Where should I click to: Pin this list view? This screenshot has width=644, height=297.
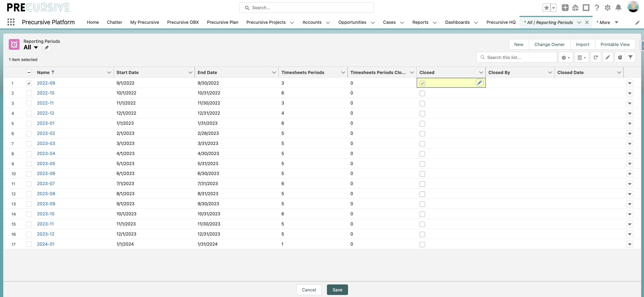pos(46,48)
